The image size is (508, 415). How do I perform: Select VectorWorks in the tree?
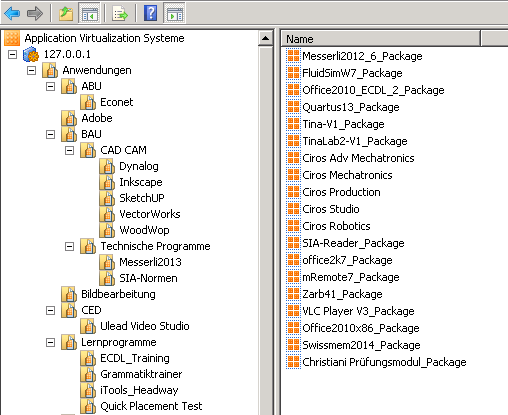coord(150,214)
